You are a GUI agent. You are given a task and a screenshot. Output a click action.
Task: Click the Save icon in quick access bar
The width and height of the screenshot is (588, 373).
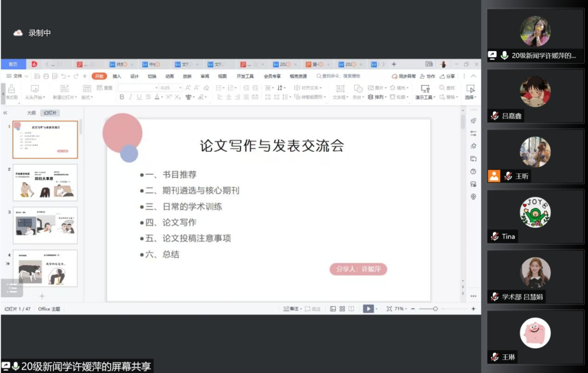point(37,76)
